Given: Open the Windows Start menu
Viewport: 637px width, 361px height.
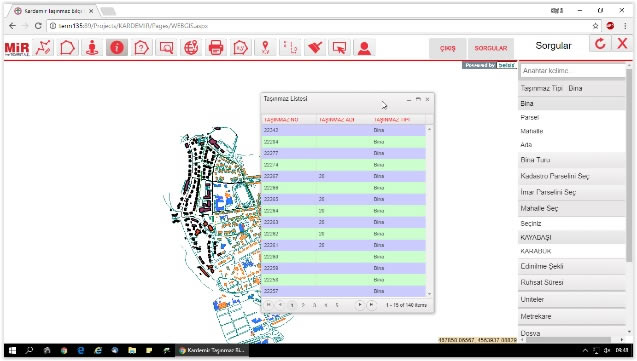Looking at the screenshot, I should pos(12,350).
